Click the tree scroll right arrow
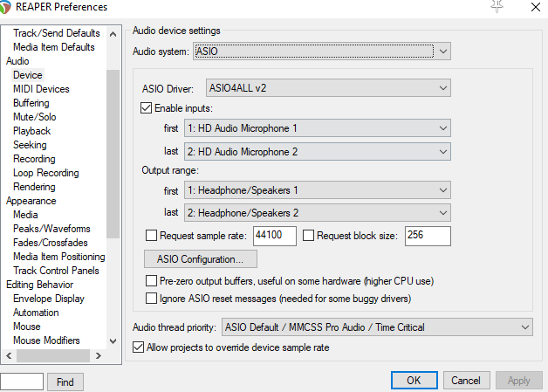Viewport: 548px width, 392px height. click(99, 355)
